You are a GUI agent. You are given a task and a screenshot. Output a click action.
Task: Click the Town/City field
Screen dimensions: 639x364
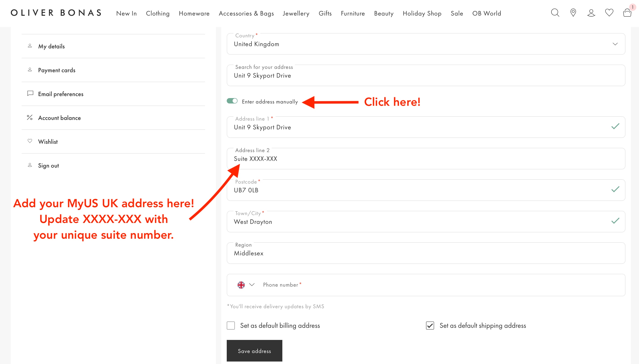click(x=426, y=222)
